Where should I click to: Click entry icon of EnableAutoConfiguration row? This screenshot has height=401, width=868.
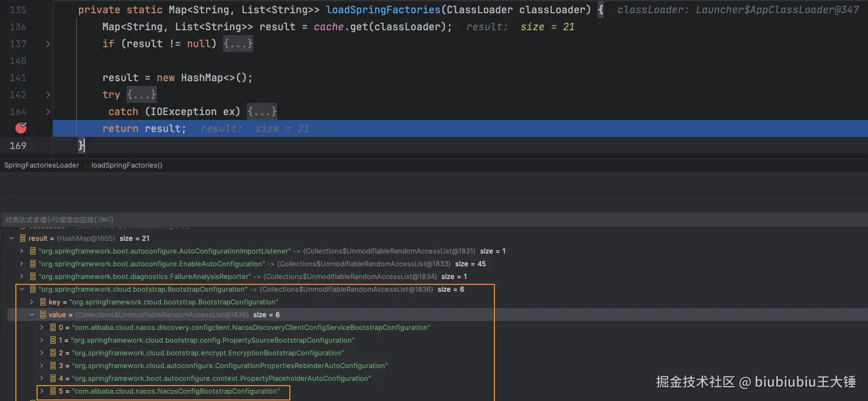tap(33, 264)
